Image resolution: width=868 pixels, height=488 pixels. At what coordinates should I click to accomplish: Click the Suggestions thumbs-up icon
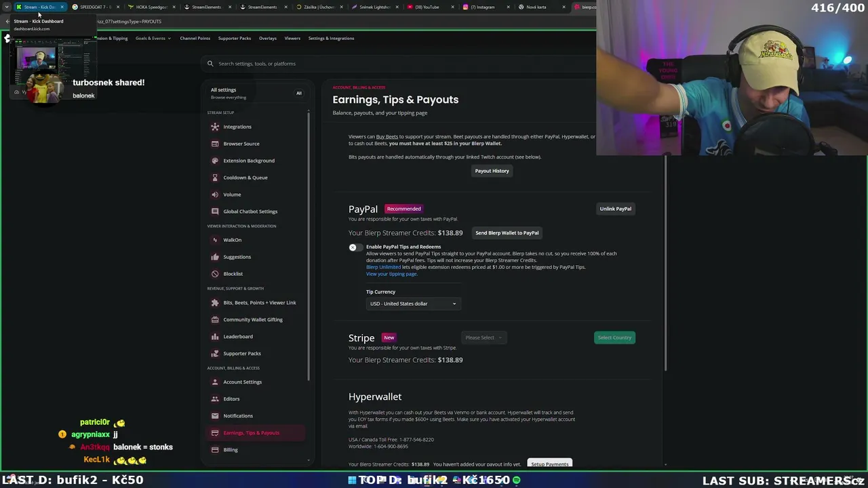point(215,257)
